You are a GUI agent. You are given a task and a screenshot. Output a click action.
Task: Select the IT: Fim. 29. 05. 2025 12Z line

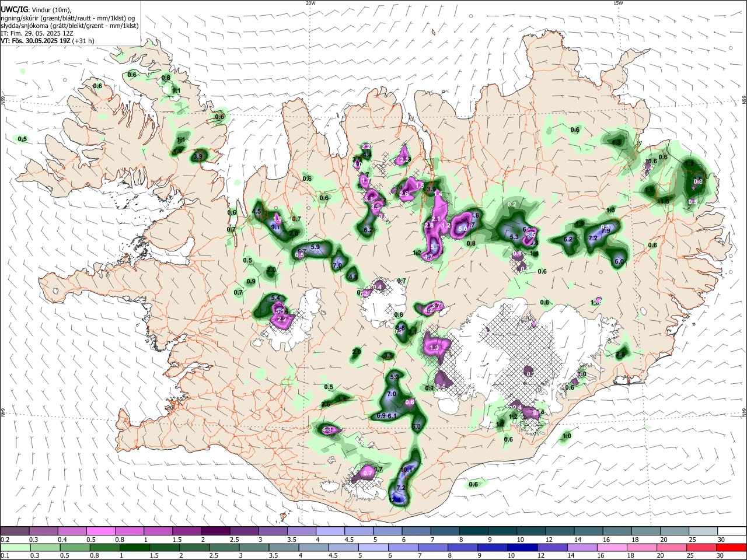point(37,33)
